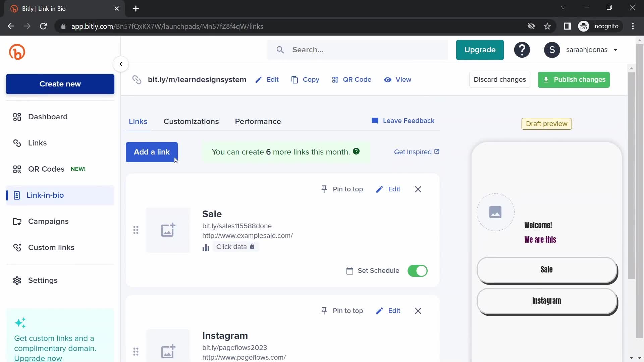Close the Bitly Link in Bio tab
This screenshot has width=644, height=362.
[117, 9]
